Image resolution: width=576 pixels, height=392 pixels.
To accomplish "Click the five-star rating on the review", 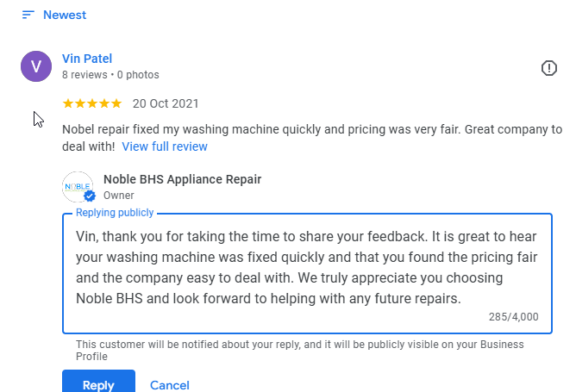I will coord(92,103).
